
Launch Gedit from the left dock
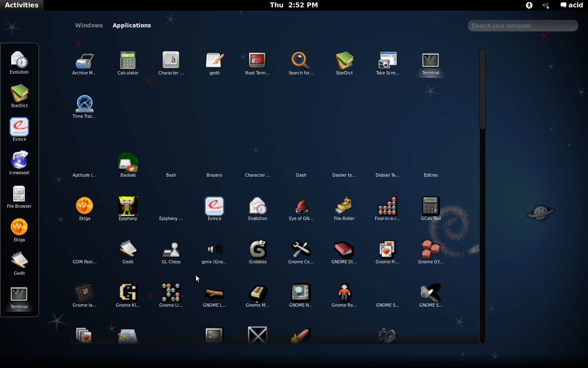pyautogui.click(x=19, y=264)
